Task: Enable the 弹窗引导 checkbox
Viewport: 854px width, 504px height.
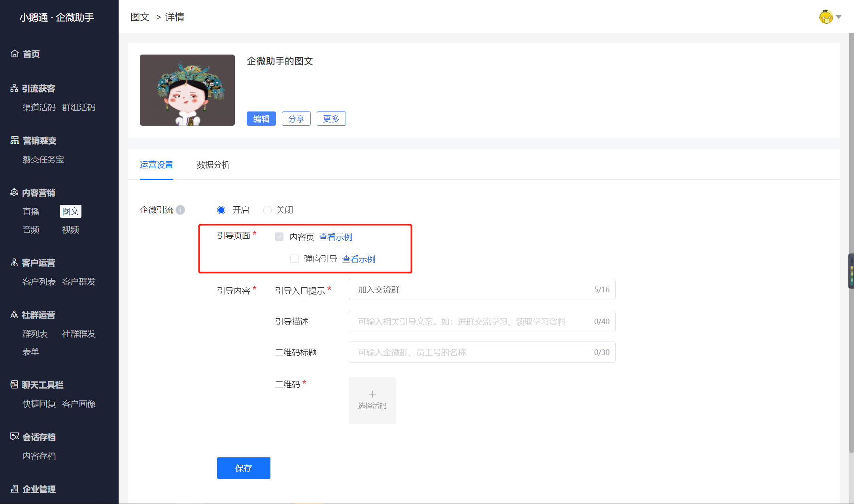Action: coord(294,259)
